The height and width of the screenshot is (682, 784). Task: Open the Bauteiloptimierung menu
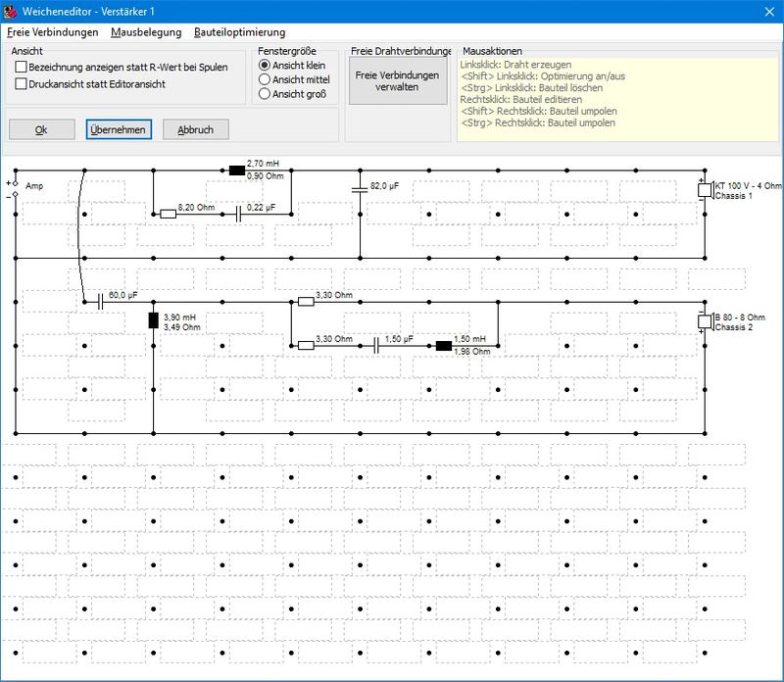coord(239,32)
